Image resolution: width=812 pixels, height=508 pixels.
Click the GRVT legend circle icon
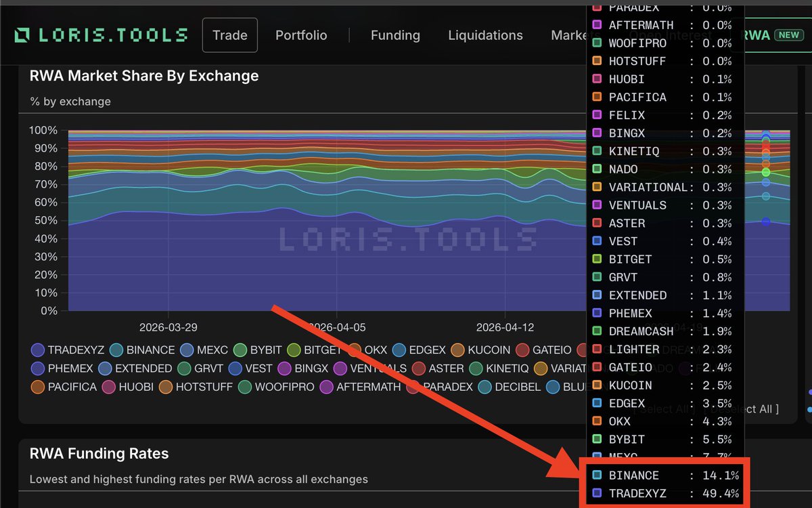184,368
